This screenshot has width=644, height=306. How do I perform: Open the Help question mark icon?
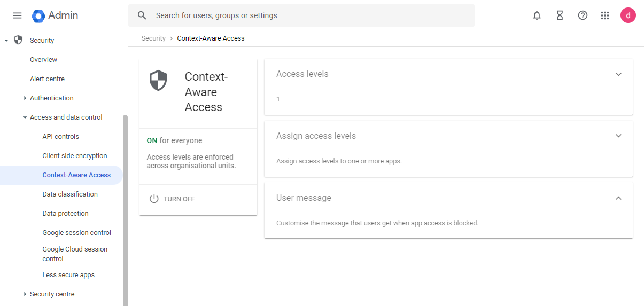(583, 15)
